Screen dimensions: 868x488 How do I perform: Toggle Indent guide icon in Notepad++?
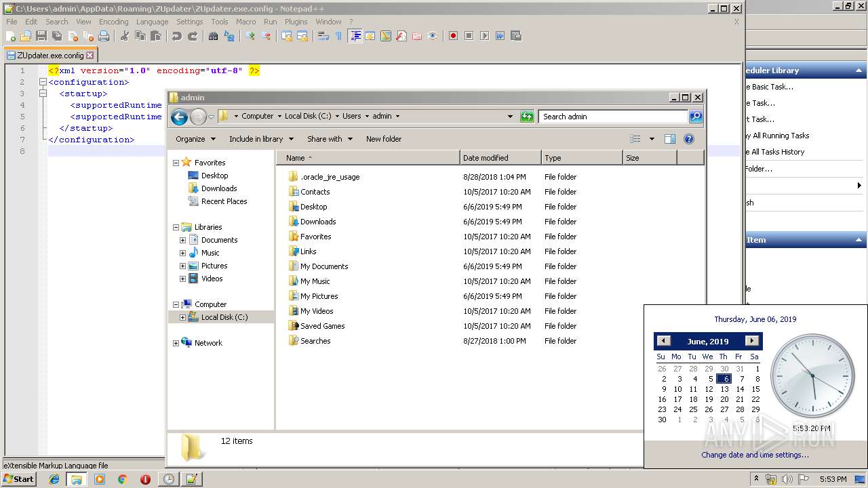coord(354,36)
